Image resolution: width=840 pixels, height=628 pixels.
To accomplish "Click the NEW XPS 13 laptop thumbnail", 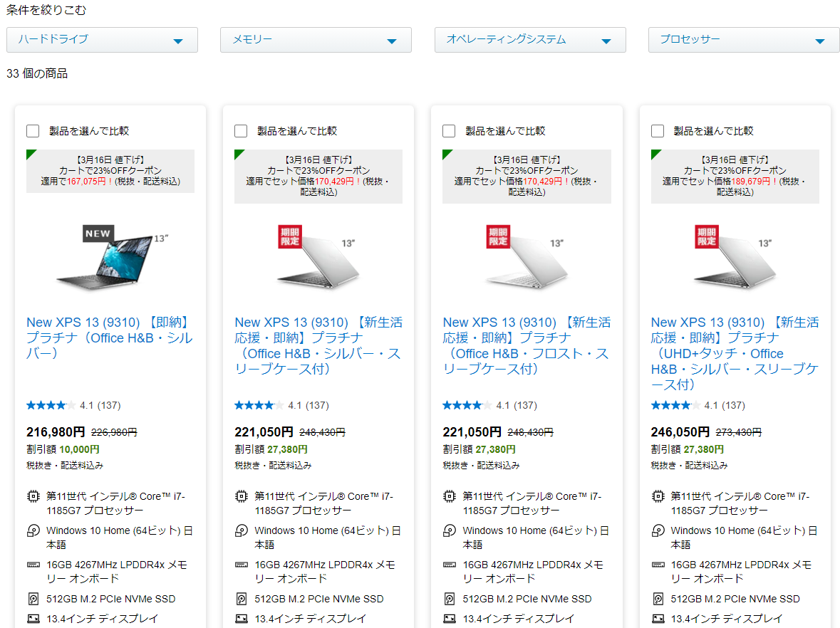I will (113, 258).
